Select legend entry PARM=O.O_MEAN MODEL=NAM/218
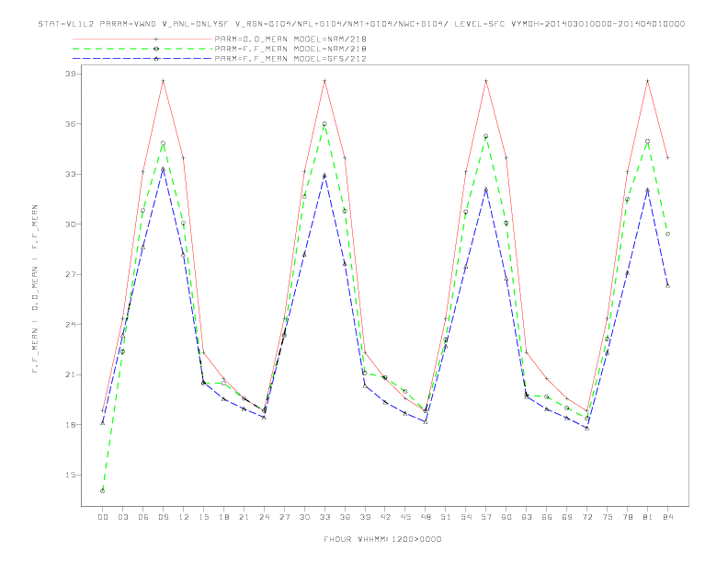 coord(290,39)
